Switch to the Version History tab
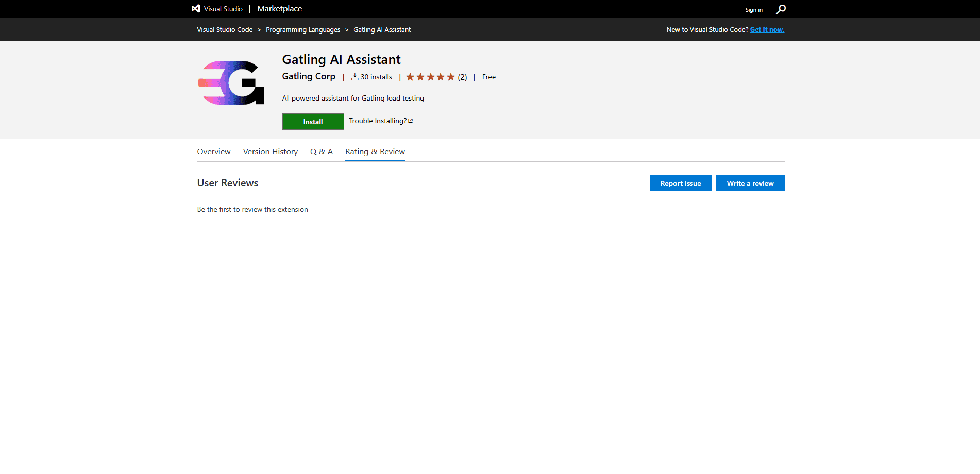This screenshot has width=980, height=474. (271, 152)
